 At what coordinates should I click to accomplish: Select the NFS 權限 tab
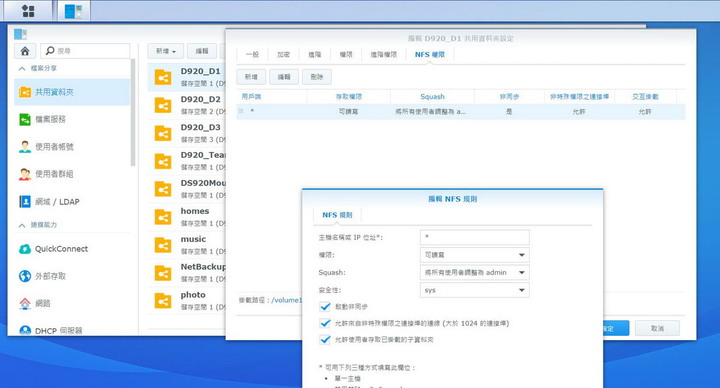tap(430, 54)
